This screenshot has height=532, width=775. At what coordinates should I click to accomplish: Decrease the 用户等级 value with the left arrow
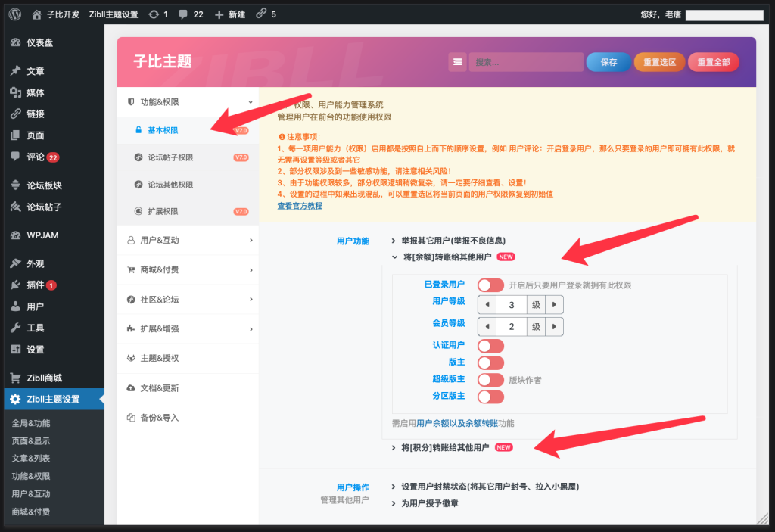[x=487, y=304]
